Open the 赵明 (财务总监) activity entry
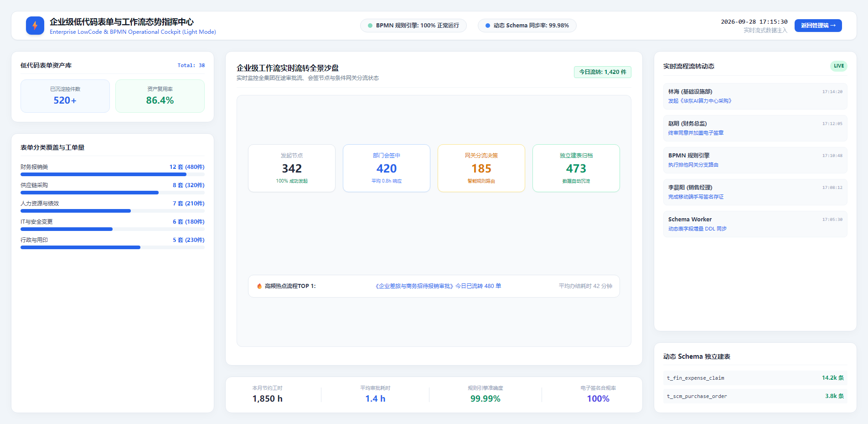 pos(755,128)
